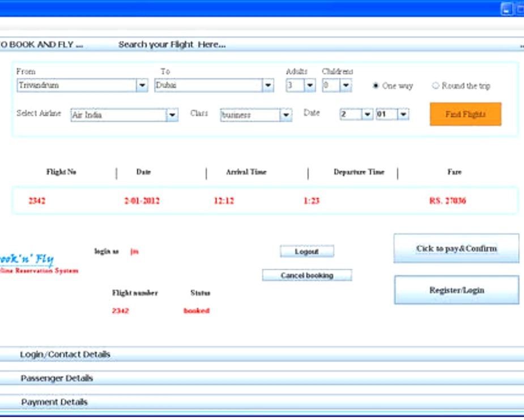This screenshot has height=420, width=524.
Task: Open the Register/Login button
Action: tap(457, 290)
